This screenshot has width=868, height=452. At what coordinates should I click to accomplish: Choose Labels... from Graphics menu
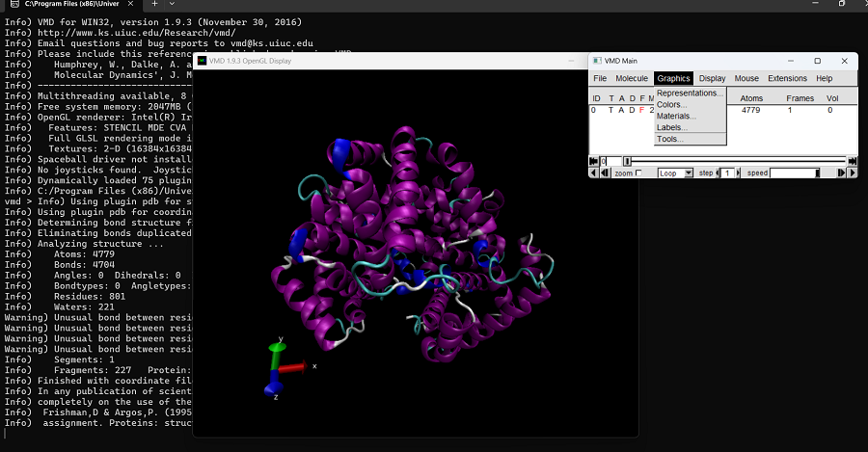(x=690, y=127)
